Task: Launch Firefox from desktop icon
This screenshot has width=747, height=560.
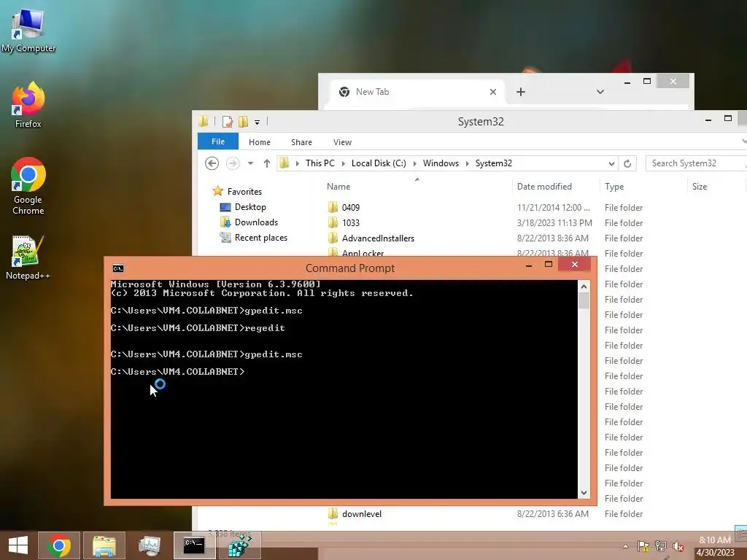Action: 28,105
